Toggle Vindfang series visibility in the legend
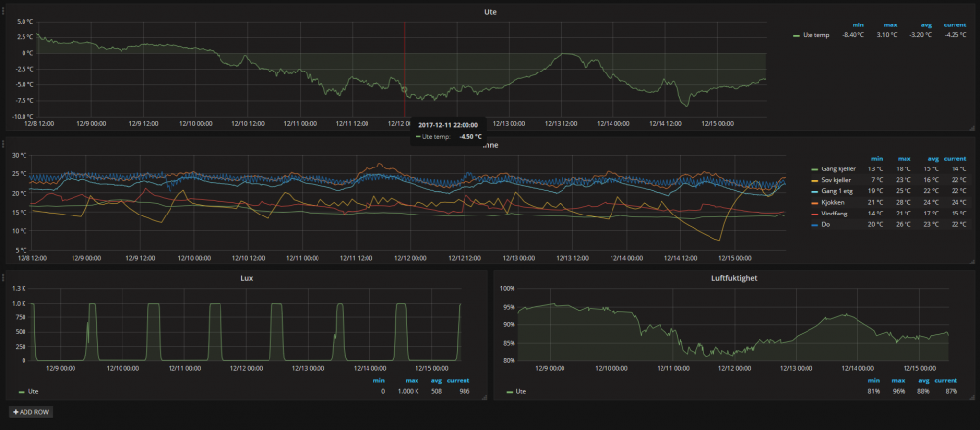The width and height of the screenshot is (980, 430). click(x=839, y=213)
